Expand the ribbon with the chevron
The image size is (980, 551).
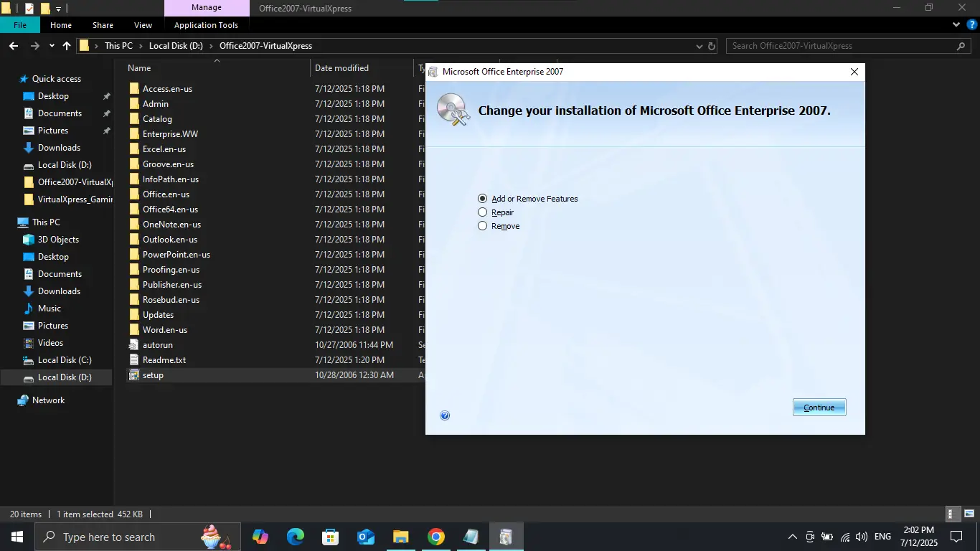(x=956, y=25)
